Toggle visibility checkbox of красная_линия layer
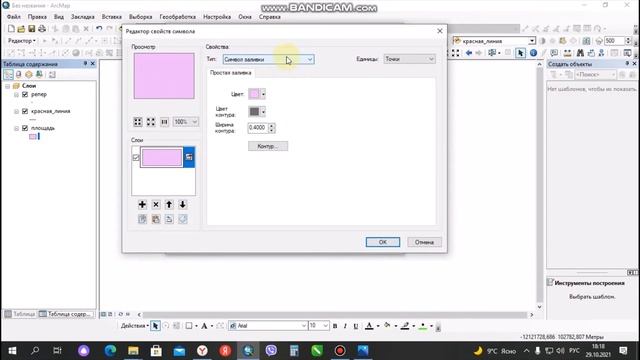Image resolution: width=640 pixels, height=360 pixels. point(25,111)
